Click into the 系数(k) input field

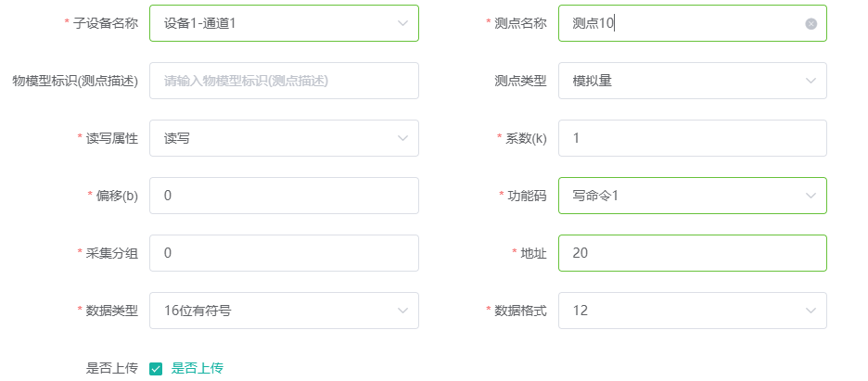pyautogui.click(x=692, y=138)
